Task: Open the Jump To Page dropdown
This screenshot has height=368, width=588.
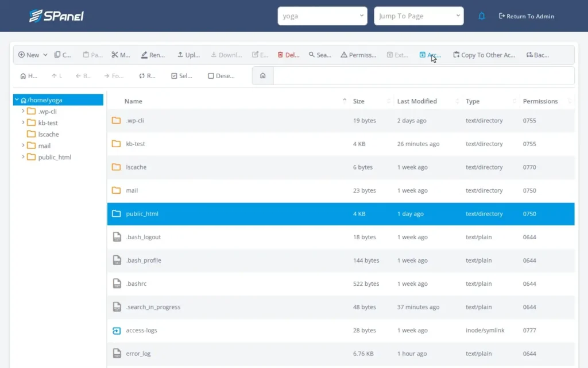Action: pyautogui.click(x=419, y=16)
